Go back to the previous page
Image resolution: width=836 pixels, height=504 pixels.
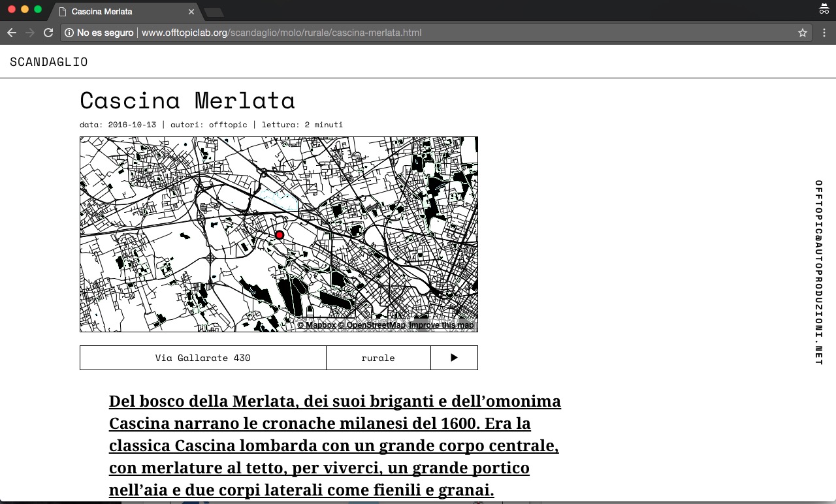12,33
